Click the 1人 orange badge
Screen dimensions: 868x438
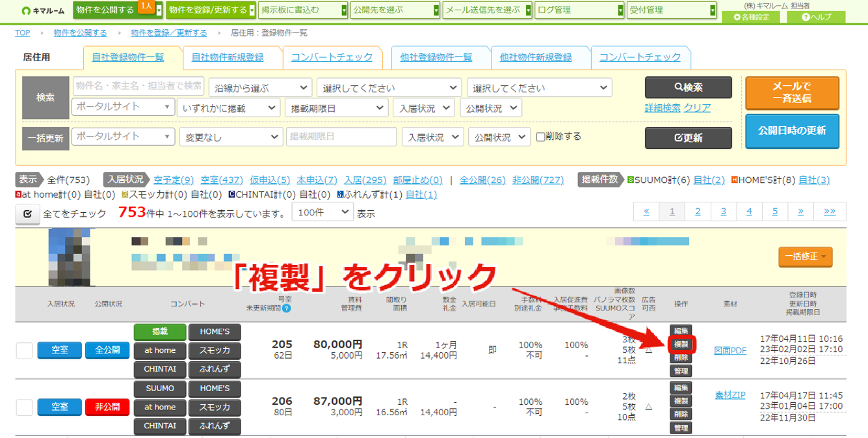[x=146, y=7]
